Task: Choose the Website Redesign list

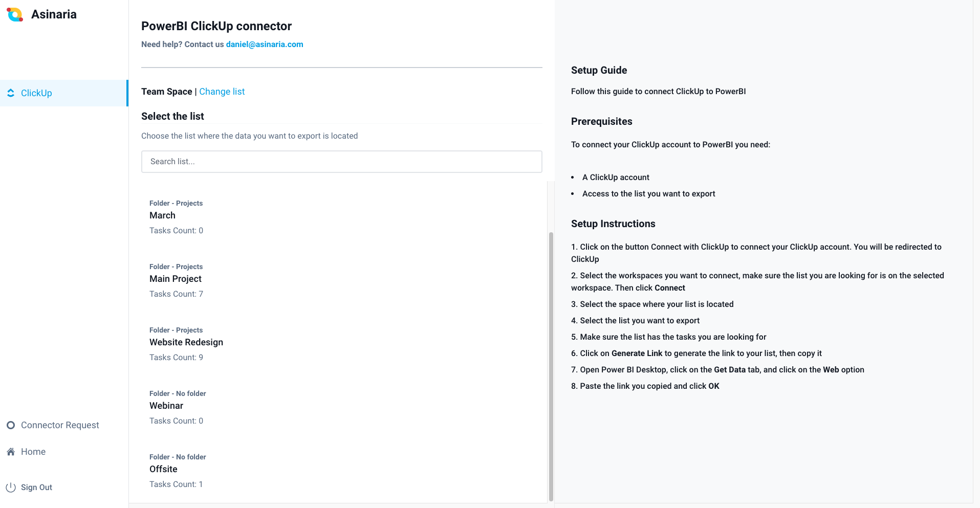Action: coord(186,342)
